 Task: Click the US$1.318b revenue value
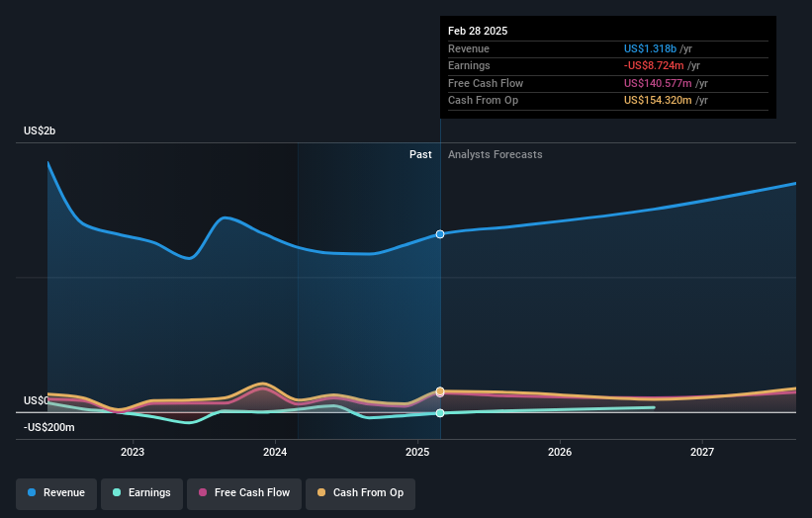tap(650, 48)
